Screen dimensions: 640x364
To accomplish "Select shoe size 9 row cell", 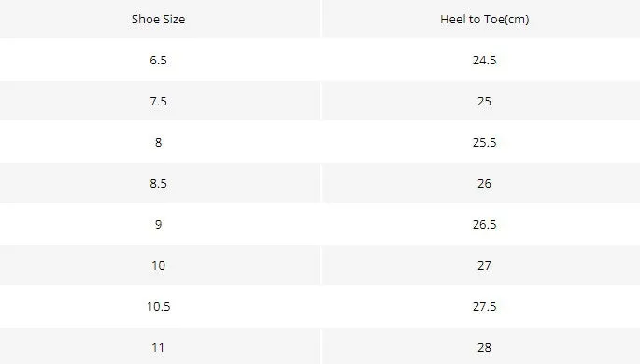I will [159, 224].
